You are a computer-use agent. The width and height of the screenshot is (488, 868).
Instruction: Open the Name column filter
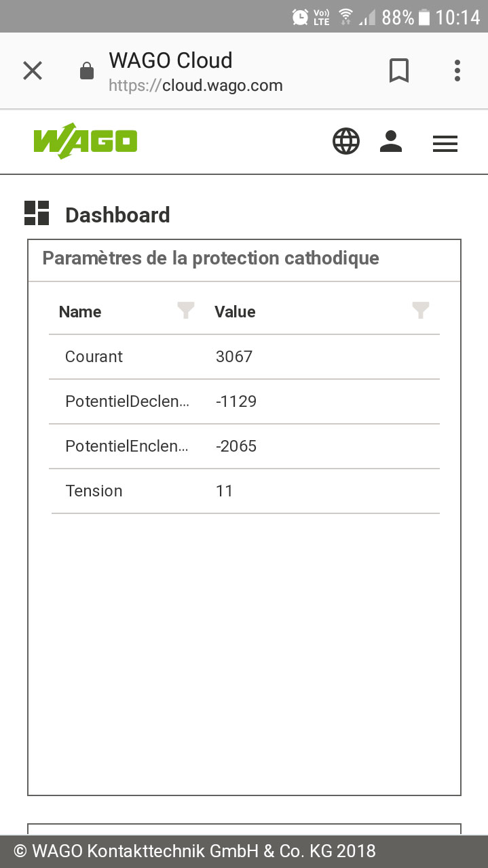point(185,311)
